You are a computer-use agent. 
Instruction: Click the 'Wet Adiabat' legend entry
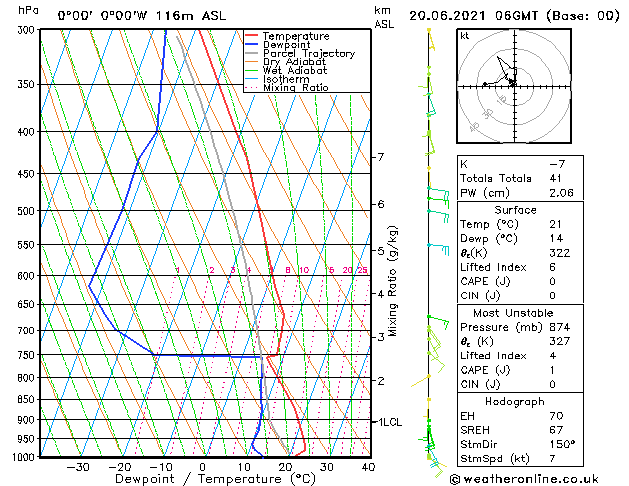(x=295, y=70)
